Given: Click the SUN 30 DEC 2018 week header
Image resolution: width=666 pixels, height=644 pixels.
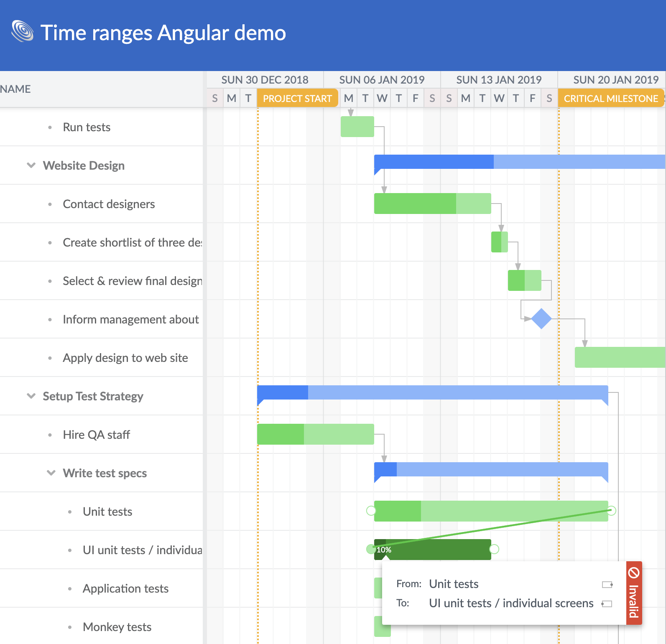Looking at the screenshot, I should [x=265, y=80].
